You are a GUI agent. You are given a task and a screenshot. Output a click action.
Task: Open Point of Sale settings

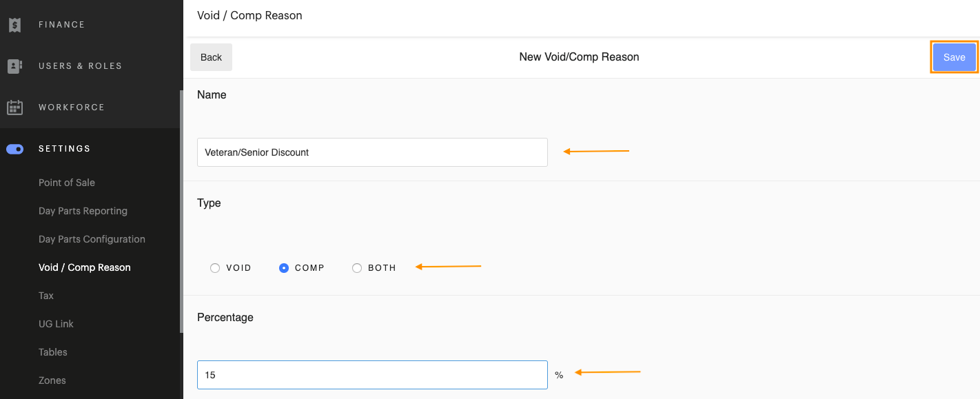[67, 183]
